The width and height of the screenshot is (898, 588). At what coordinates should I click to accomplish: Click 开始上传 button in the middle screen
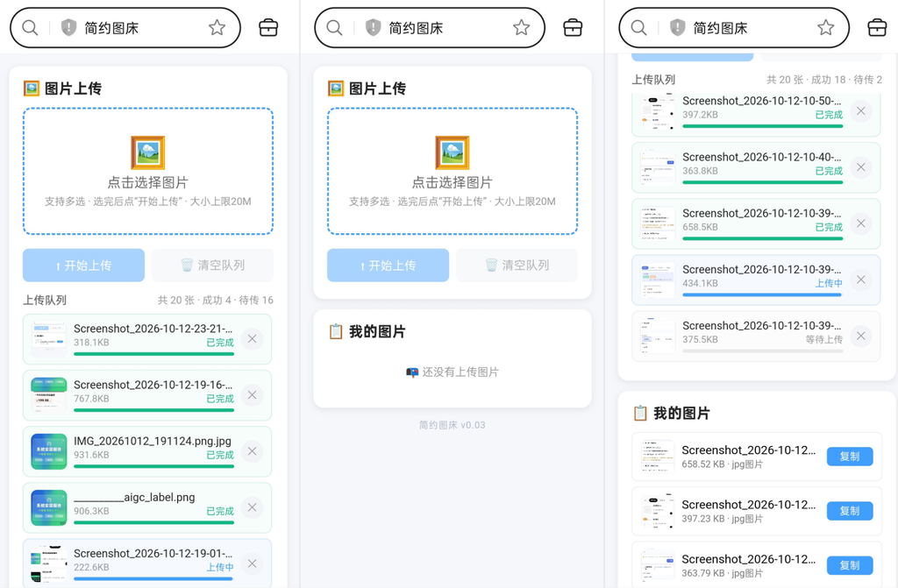[388, 266]
